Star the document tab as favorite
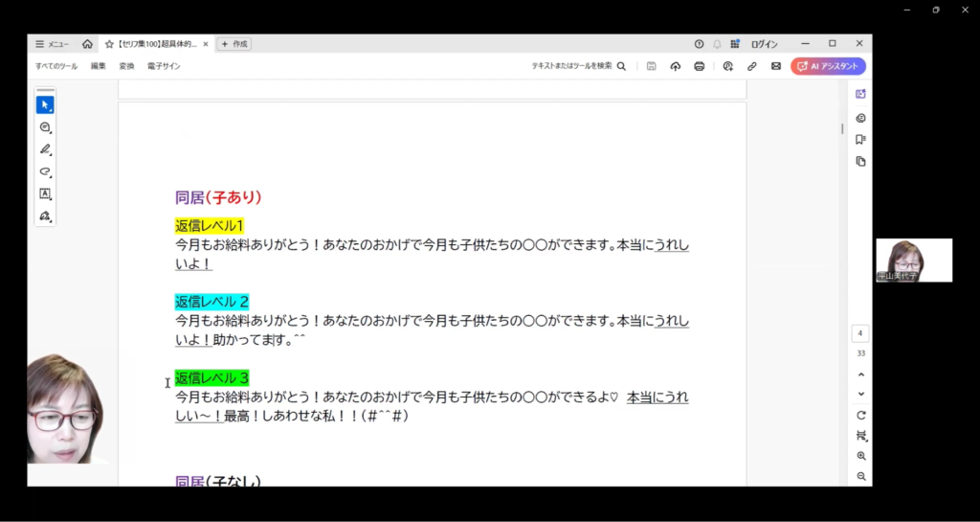 tap(109, 44)
